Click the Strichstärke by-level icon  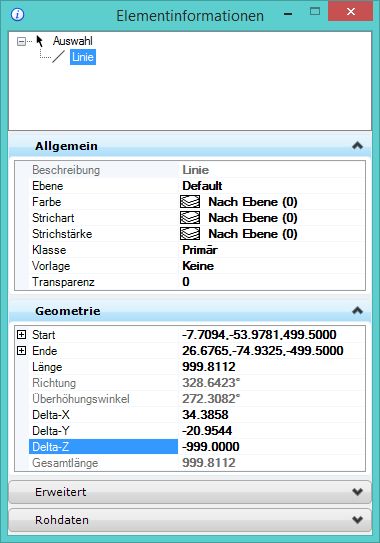point(190,234)
